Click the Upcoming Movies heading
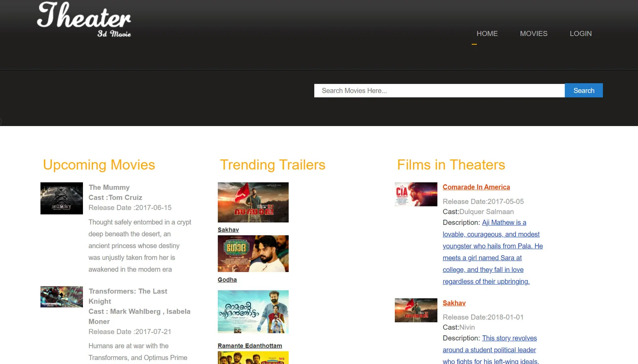This screenshot has width=638, height=364. (99, 165)
